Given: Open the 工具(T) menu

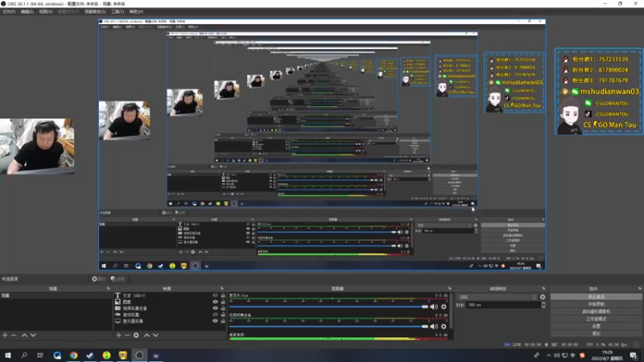Looking at the screenshot, I should click(x=118, y=11).
